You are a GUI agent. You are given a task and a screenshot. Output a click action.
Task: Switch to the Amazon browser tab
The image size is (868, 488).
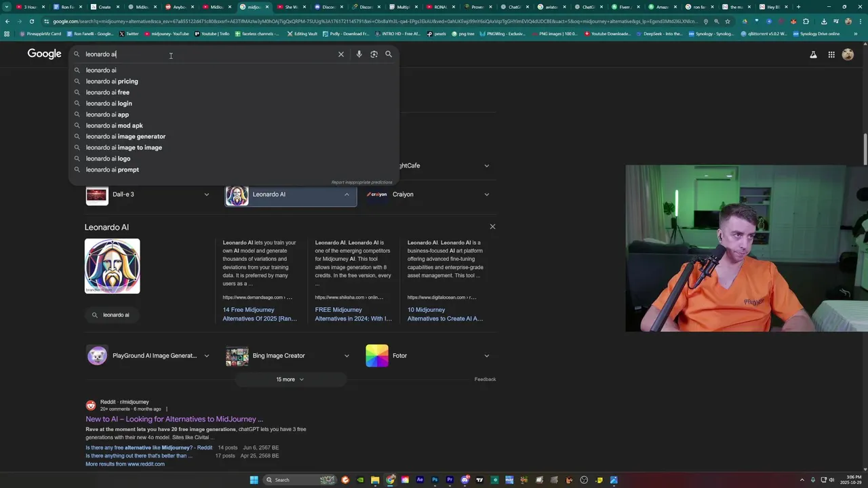662,7
